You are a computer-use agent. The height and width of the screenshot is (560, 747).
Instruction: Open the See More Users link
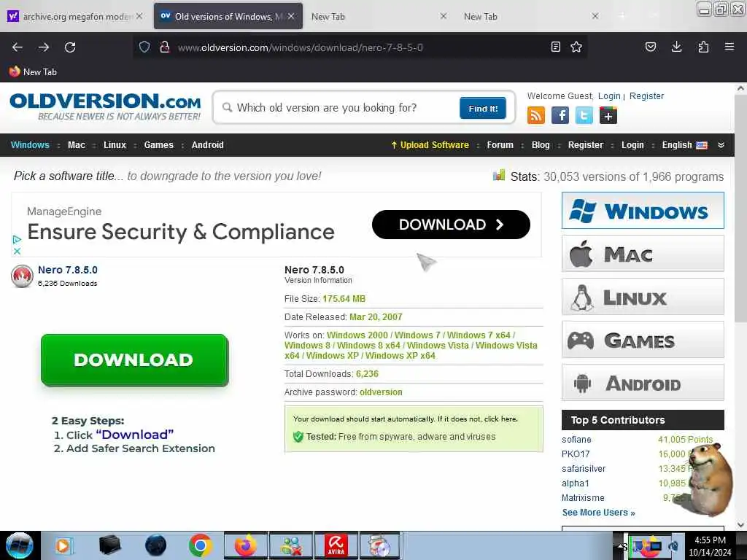599,513
